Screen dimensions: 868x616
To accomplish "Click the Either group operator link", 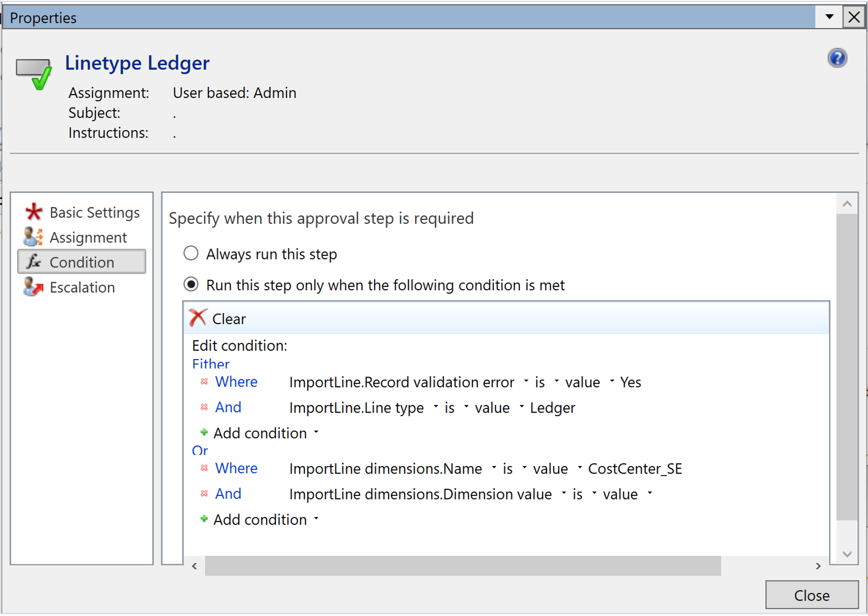I will (x=211, y=364).
